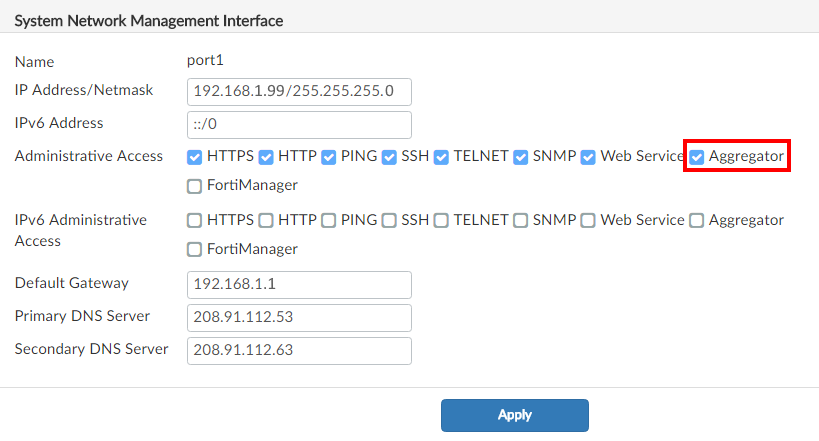Enable FortiManager under Administrative Access
Screen dimensions: 819x441
(x=194, y=185)
